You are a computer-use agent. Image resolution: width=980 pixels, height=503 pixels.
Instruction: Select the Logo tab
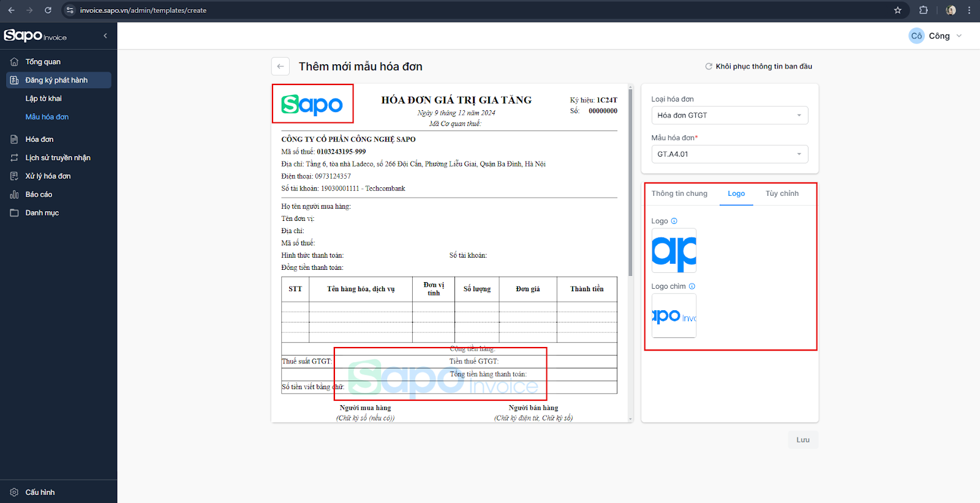pos(736,193)
